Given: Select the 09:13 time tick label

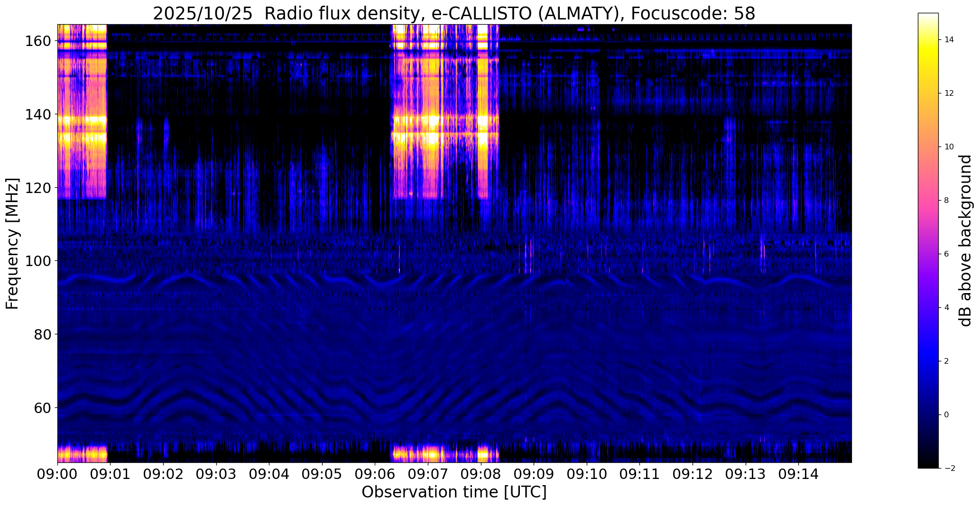Looking at the screenshot, I should [745, 474].
